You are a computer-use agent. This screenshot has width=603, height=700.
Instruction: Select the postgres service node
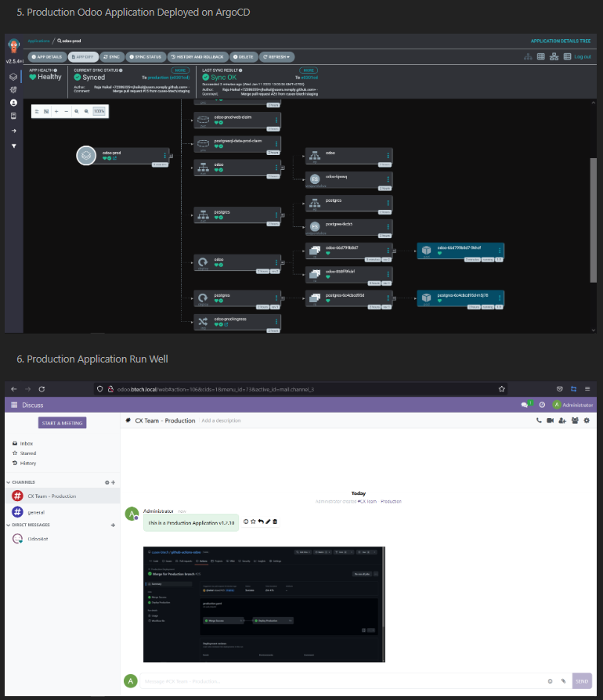point(237,215)
